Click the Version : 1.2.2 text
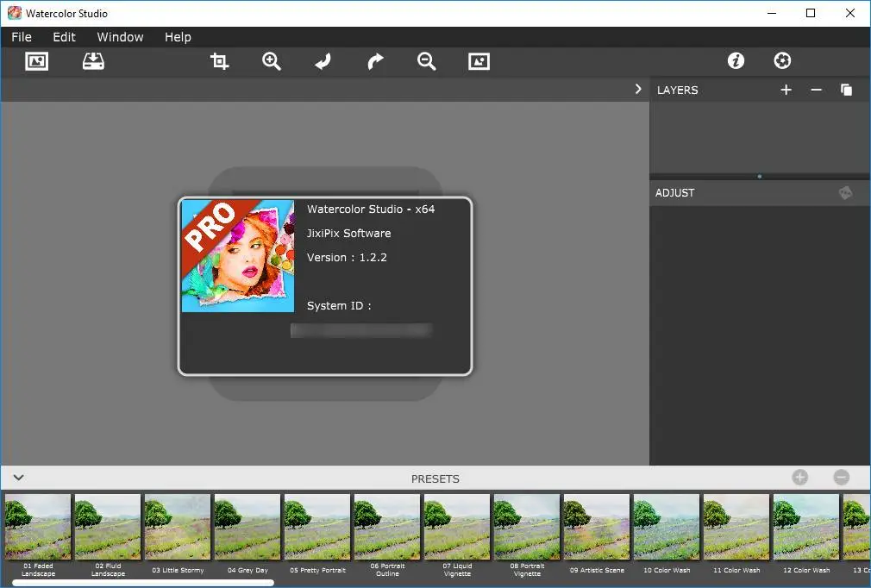Viewport: 871px width, 588px height. (347, 258)
